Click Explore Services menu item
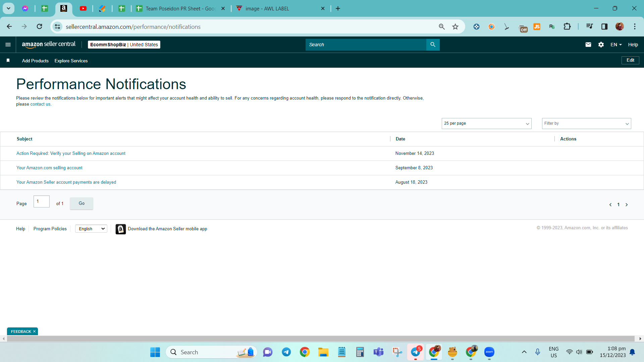644x362 pixels. (x=71, y=61)
